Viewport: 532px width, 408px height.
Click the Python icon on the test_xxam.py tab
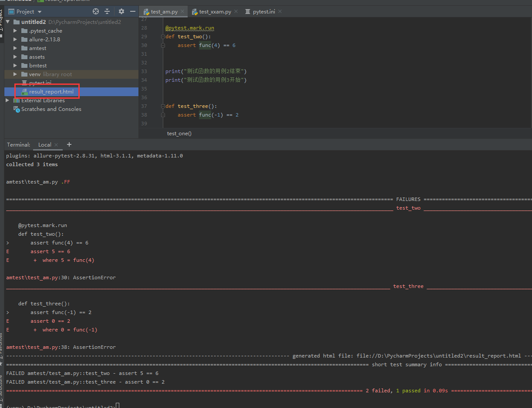click(195, 12)
